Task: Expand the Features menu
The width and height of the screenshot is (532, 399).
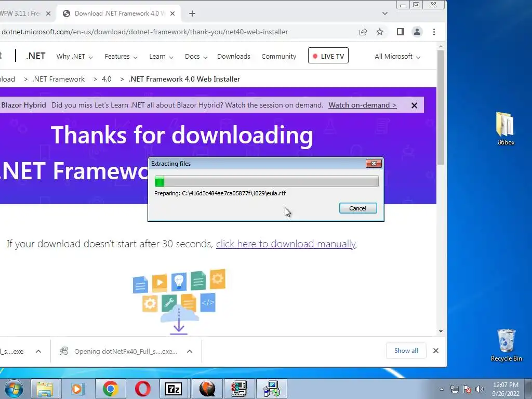Action: (121, 56)
